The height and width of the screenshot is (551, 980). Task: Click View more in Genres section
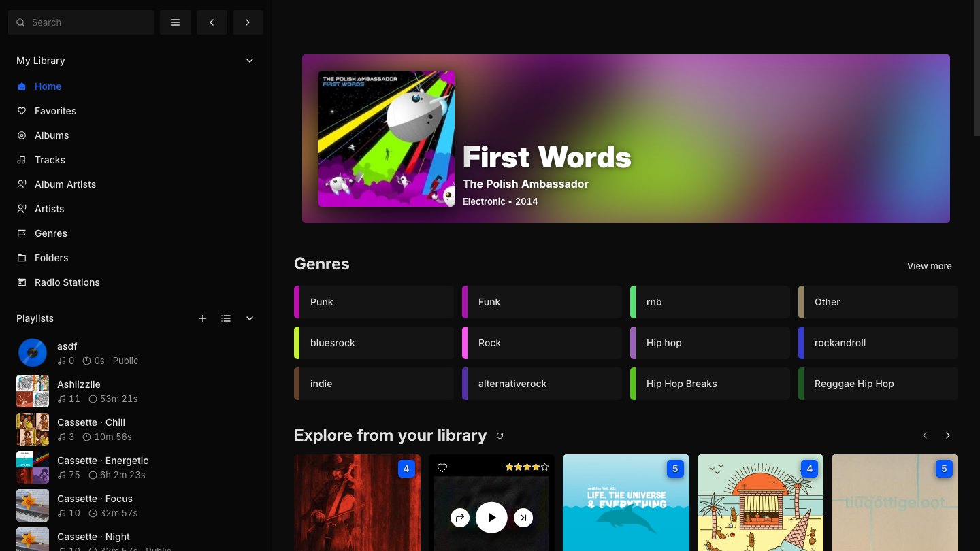coord(929,266)
